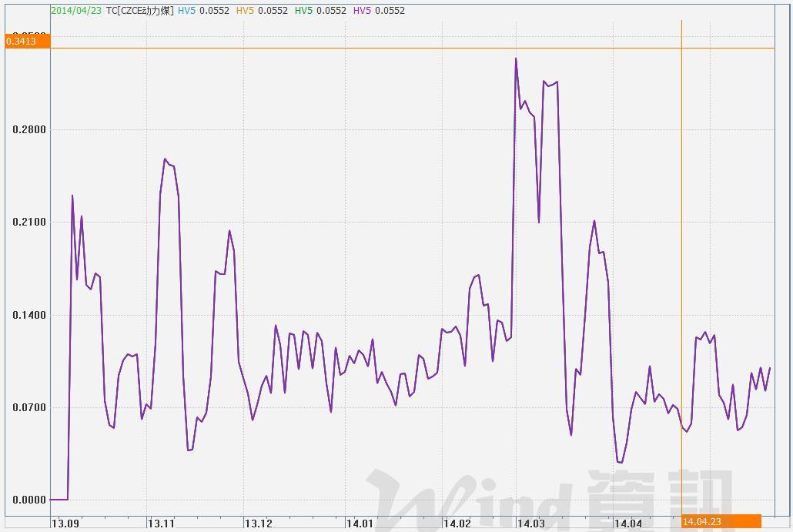Image resolution: width=793 pixels, height=532 pixels.
Task: Click the 13.12 x-axis date label
Action: click(258, 524)
